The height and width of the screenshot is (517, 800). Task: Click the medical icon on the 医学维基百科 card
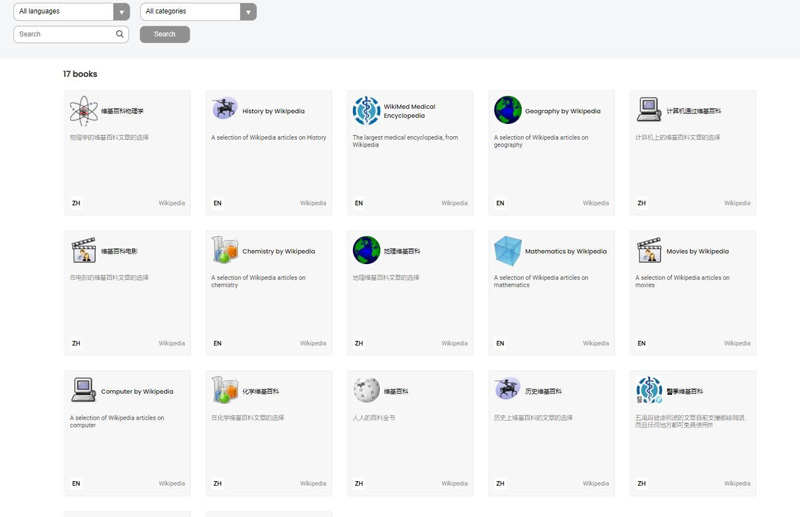coord(649,390)
